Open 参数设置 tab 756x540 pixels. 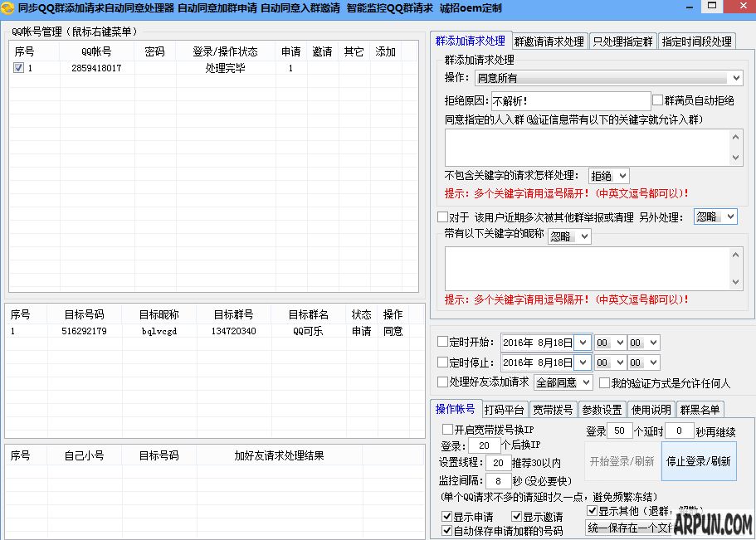[602, 410]
